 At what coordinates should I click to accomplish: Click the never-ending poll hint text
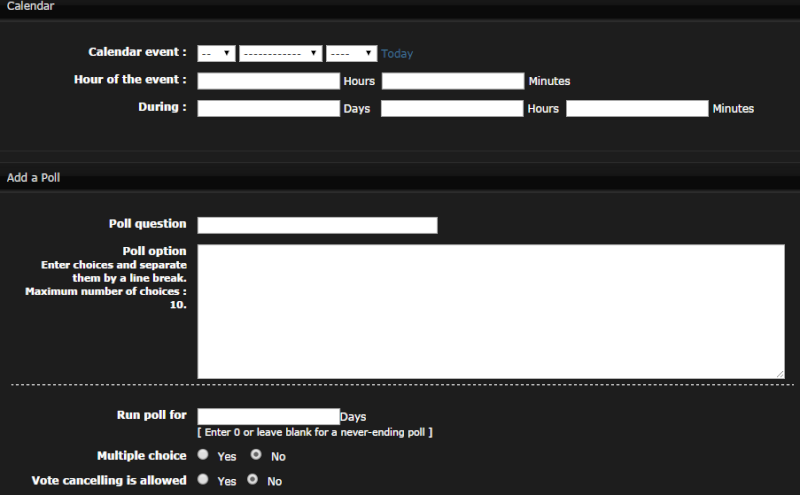315,432
